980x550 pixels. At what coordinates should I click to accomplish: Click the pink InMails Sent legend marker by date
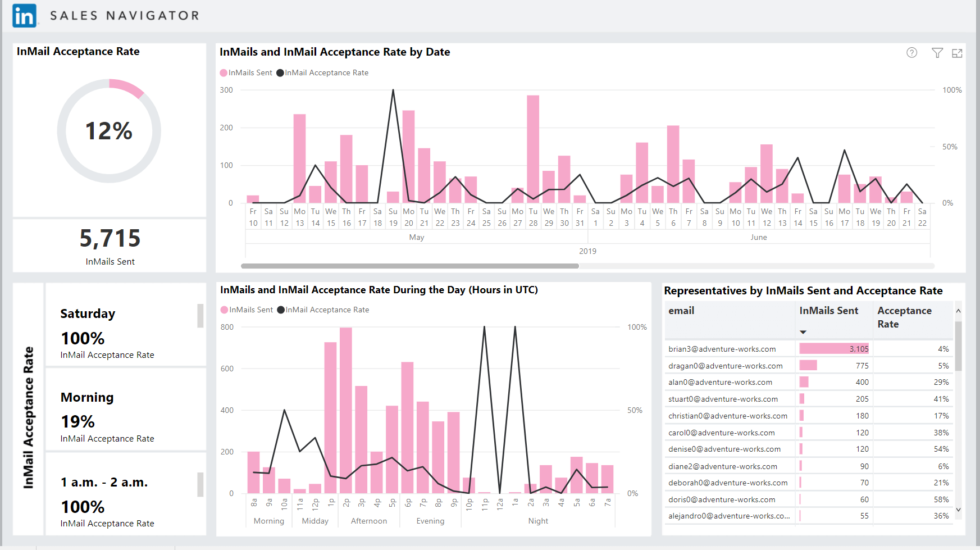(x=224, y=73)
